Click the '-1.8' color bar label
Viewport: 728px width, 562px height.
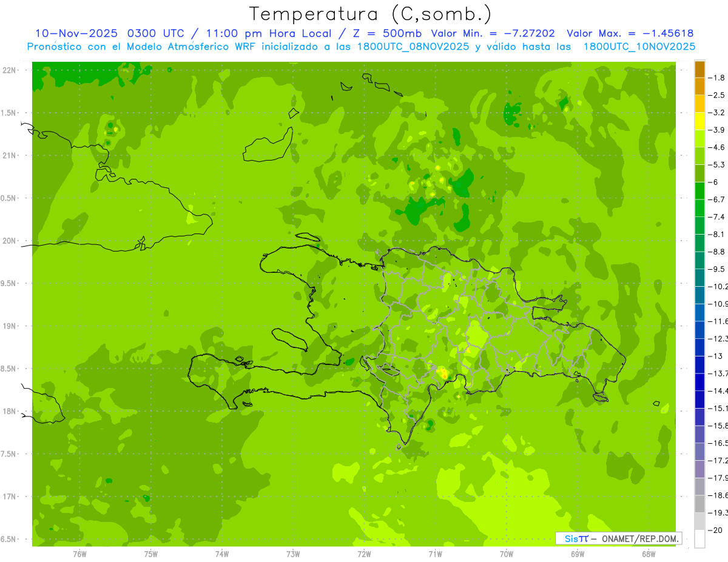point(717,78)
